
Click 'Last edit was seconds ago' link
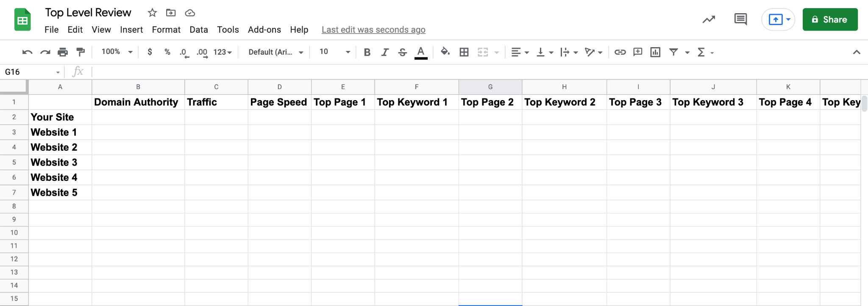click(373, 30)
